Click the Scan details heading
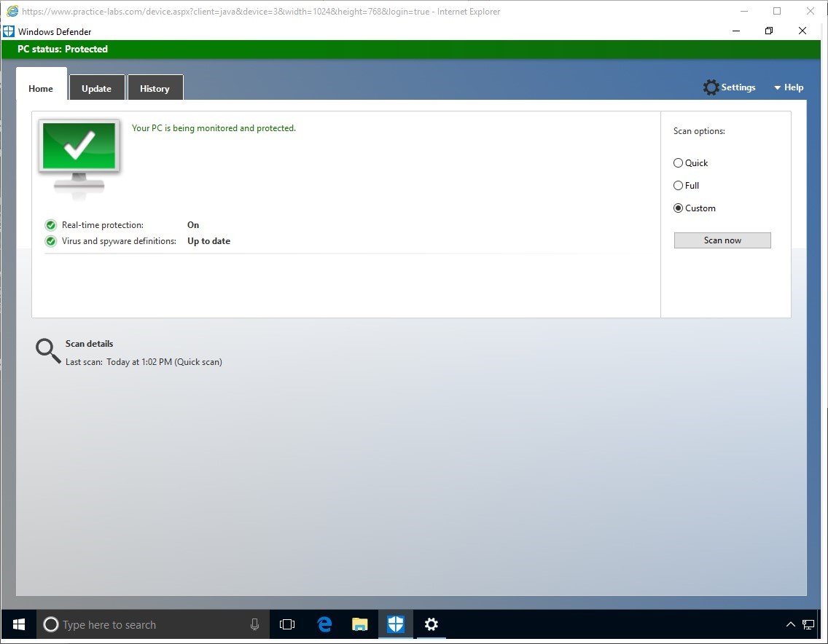This screenshot has width=828, height=644. 89,344
